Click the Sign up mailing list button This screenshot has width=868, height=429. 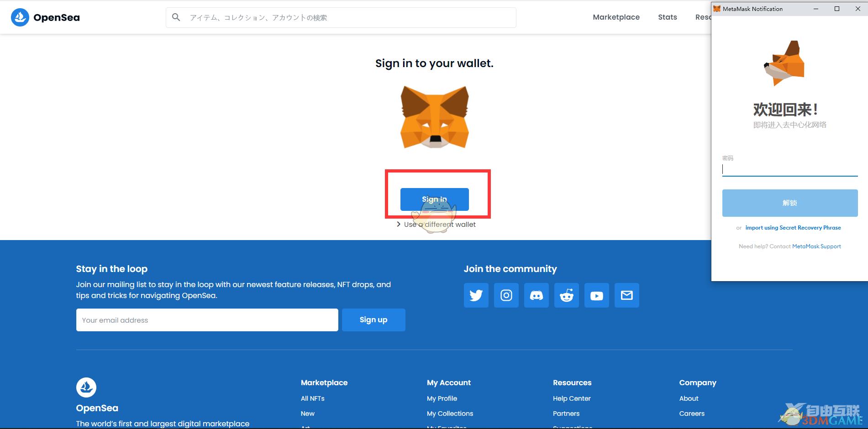click(373, 320)
